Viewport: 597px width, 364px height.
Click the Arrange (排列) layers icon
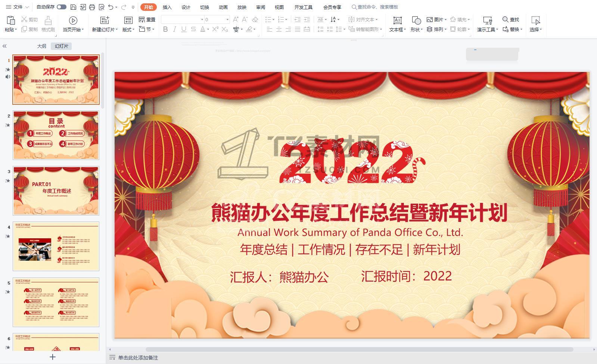(430, 29)
